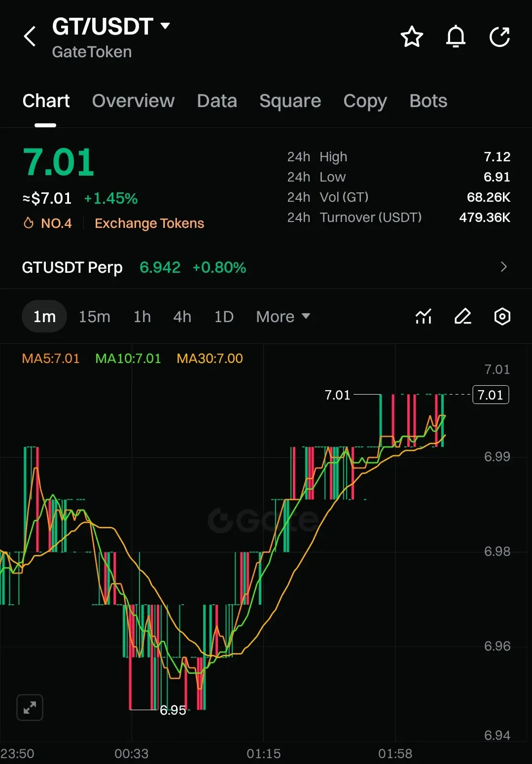
Task: Add GT/USDT to favorites with star
Action: point(412,37)
